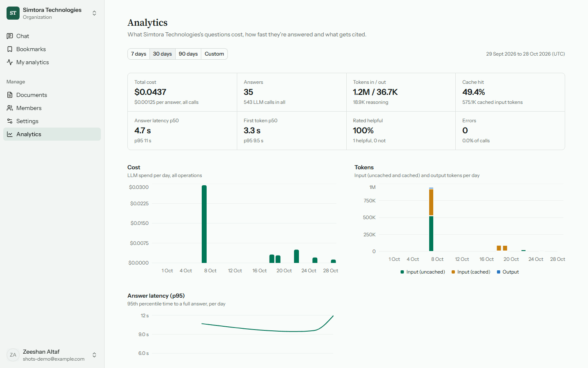Click the tallest cost bar near 8 Oct

pyautogui.click(x=204, y=224)
